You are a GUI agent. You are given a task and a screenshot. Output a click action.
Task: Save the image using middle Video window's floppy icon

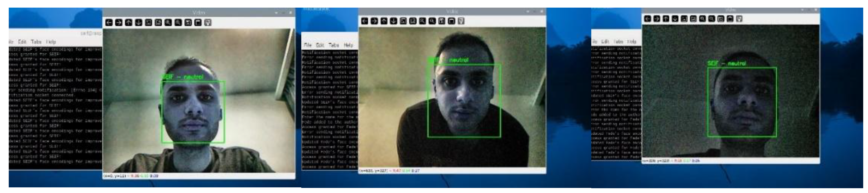[x=442, y=21]
